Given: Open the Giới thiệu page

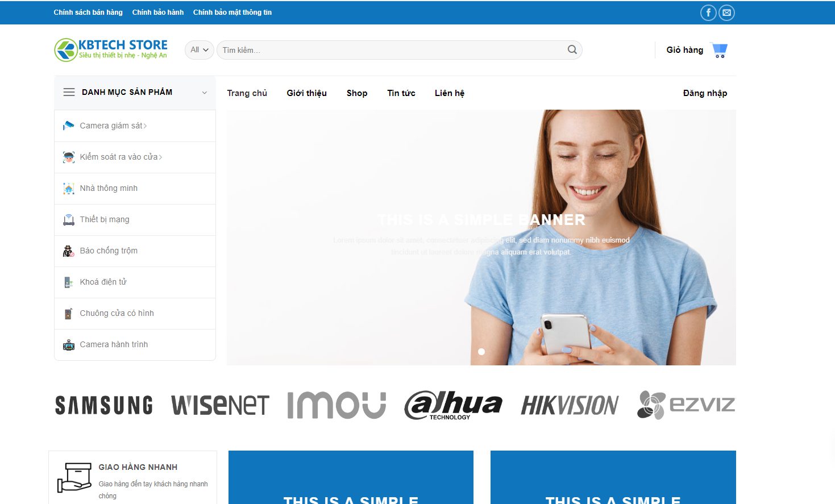Looking at the screenshot, I should tap(306, 93).
